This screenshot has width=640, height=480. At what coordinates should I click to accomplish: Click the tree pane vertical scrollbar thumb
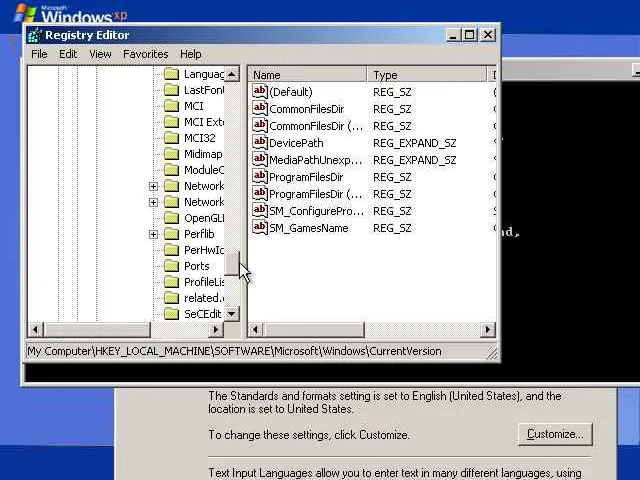tap(231, 263)
